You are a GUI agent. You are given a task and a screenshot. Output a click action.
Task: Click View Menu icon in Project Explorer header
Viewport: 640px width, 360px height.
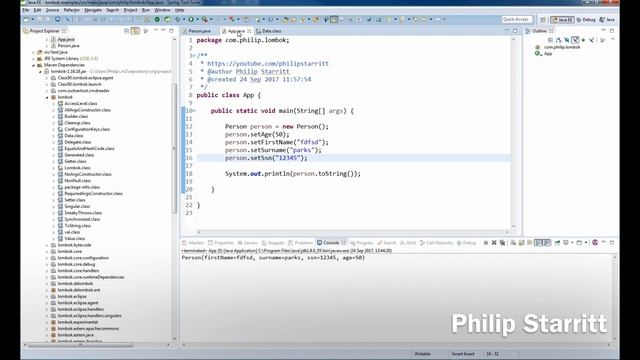tap(146, 31)
